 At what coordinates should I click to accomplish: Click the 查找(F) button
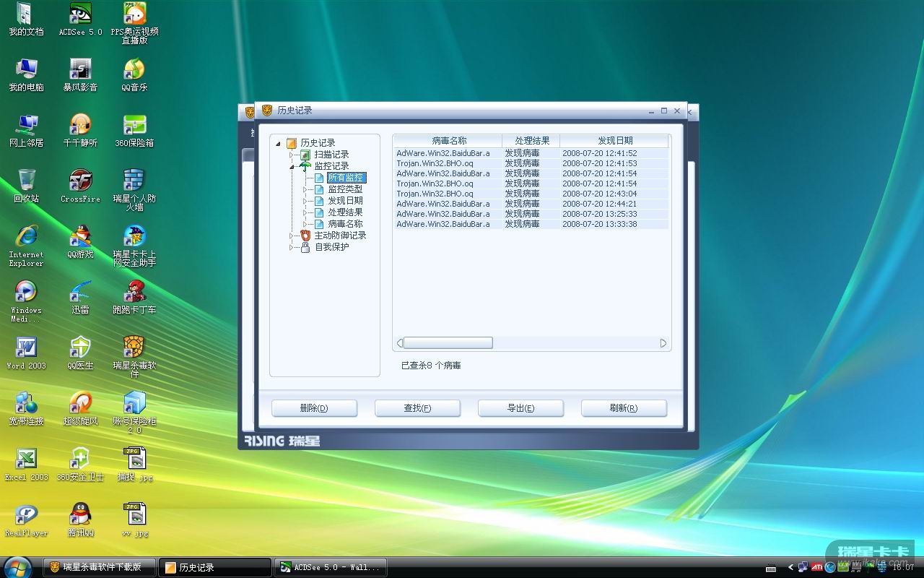pos(417,408)
